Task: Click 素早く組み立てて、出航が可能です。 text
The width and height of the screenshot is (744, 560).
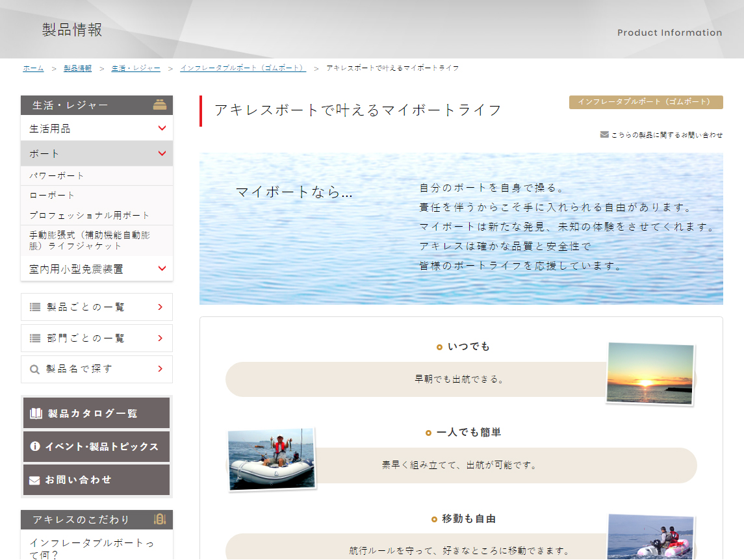Action: coord(459,465)
